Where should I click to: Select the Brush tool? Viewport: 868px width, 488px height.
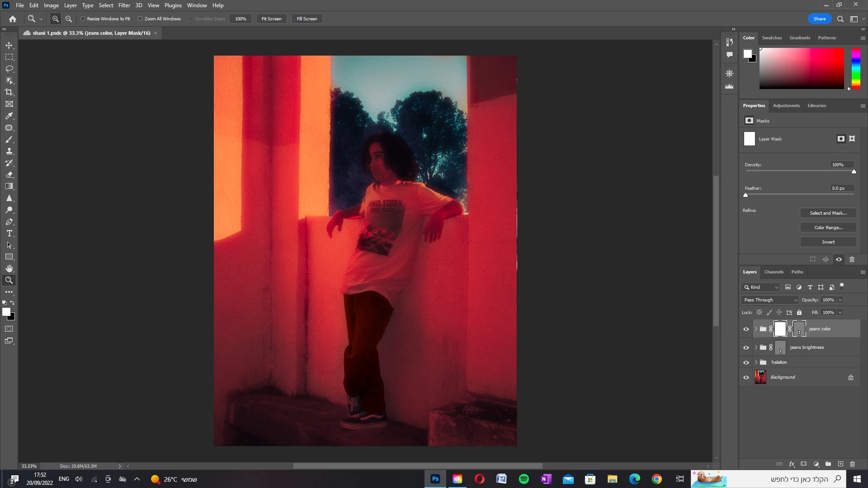point(9,140)
